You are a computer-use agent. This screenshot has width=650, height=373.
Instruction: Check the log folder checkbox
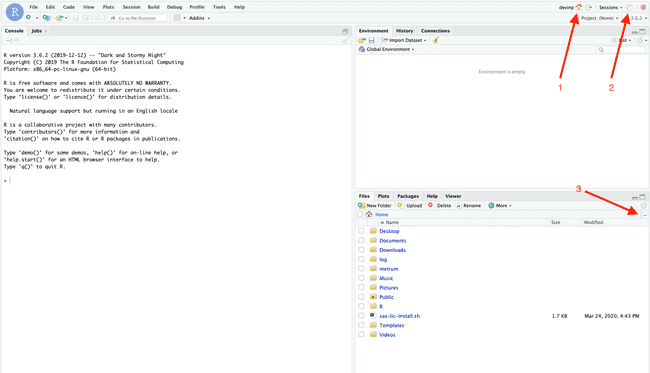(x=361, y=259)
